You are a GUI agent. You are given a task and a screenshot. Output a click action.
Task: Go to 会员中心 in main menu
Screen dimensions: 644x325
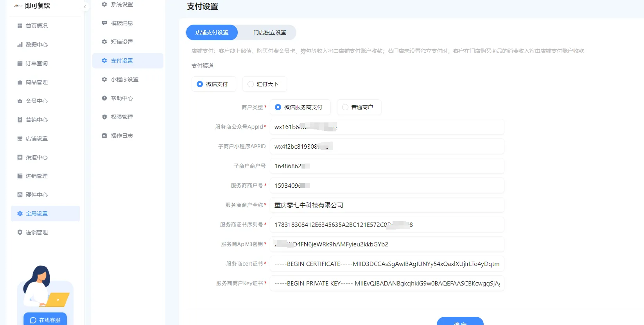pyautogui.click(x=45, y=101)
